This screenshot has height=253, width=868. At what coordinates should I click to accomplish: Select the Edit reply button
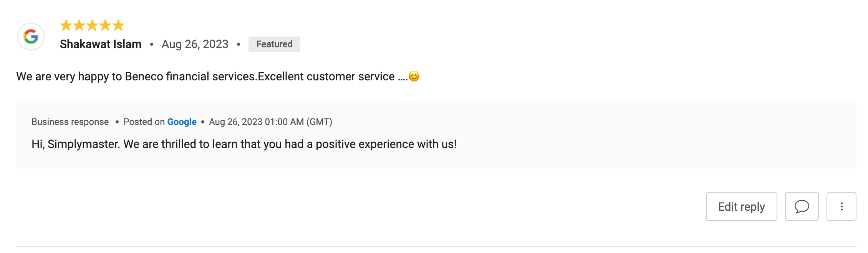coord(741,206)
